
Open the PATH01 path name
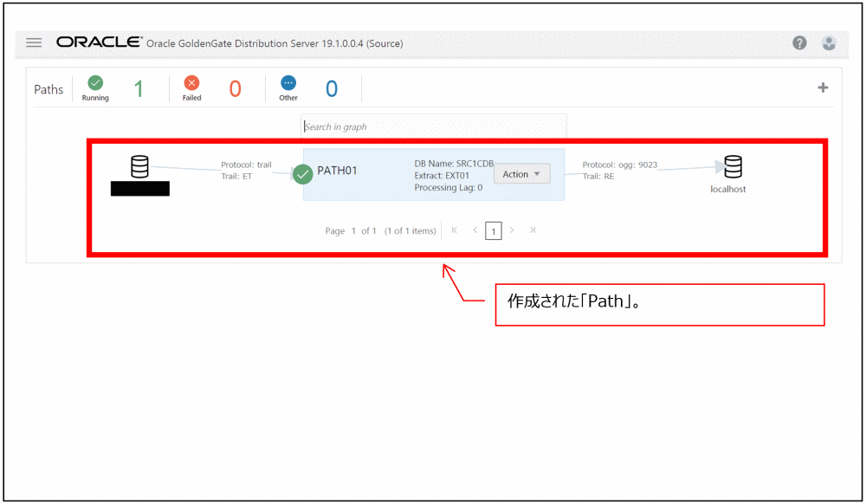coord(337,171)
